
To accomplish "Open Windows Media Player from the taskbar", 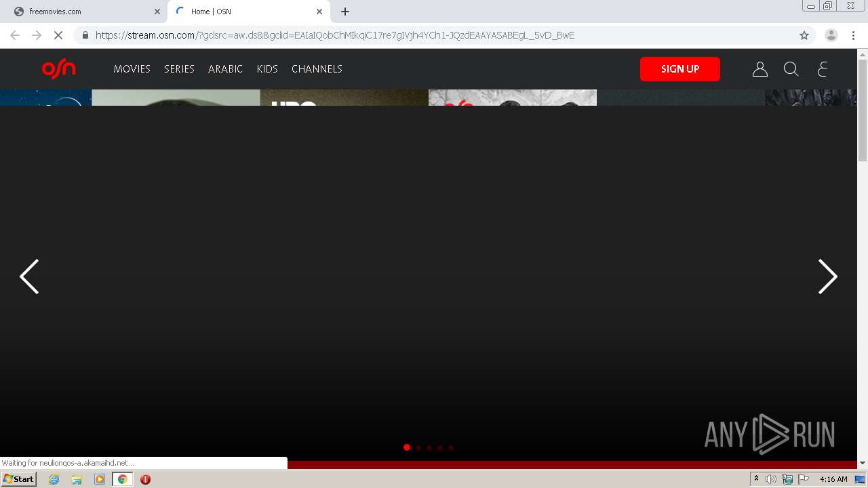I will click(100, 479).
